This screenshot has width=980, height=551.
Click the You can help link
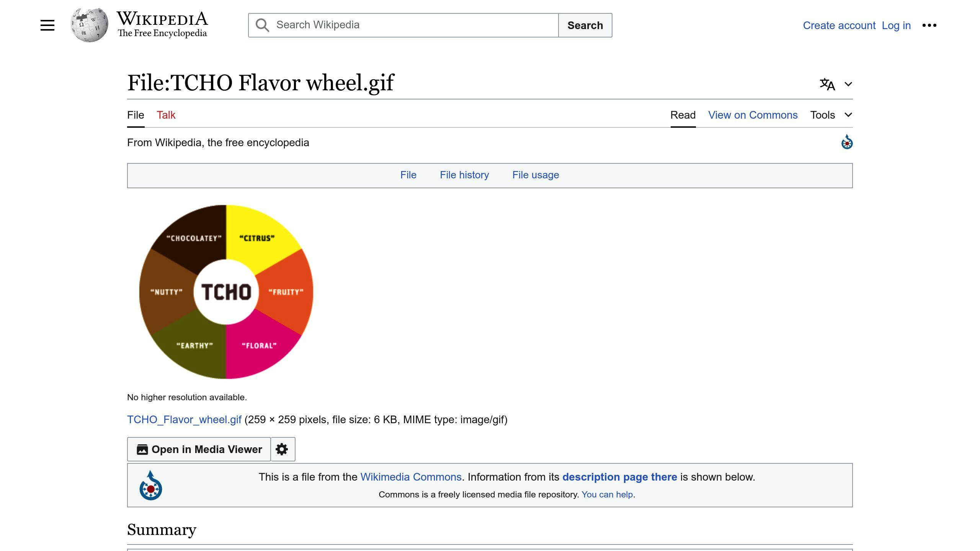point(607,494)
